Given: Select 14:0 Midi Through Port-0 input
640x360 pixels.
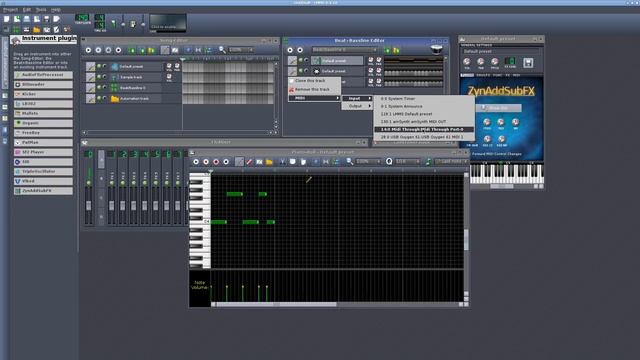Looking at the screenshot, I should click(x=424, y=129).
